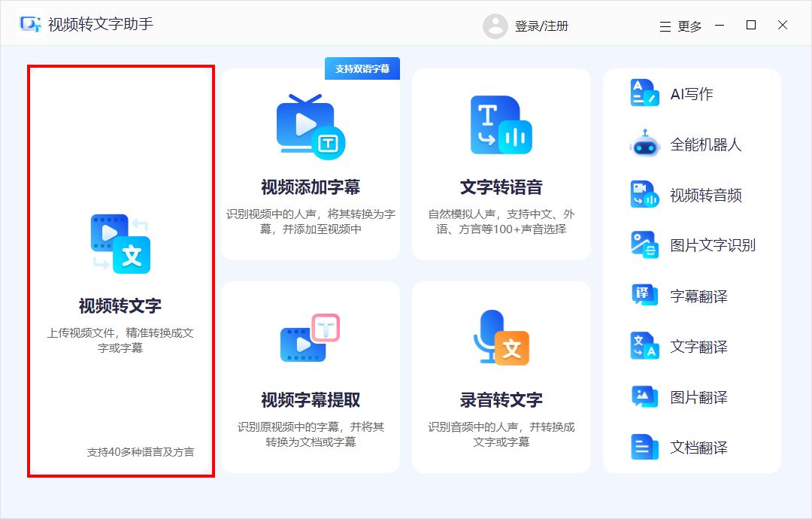Click the 录音转文字 microphone icon
Screen dimensions: 812x519
pyautogui.click(x=501, y=337)
